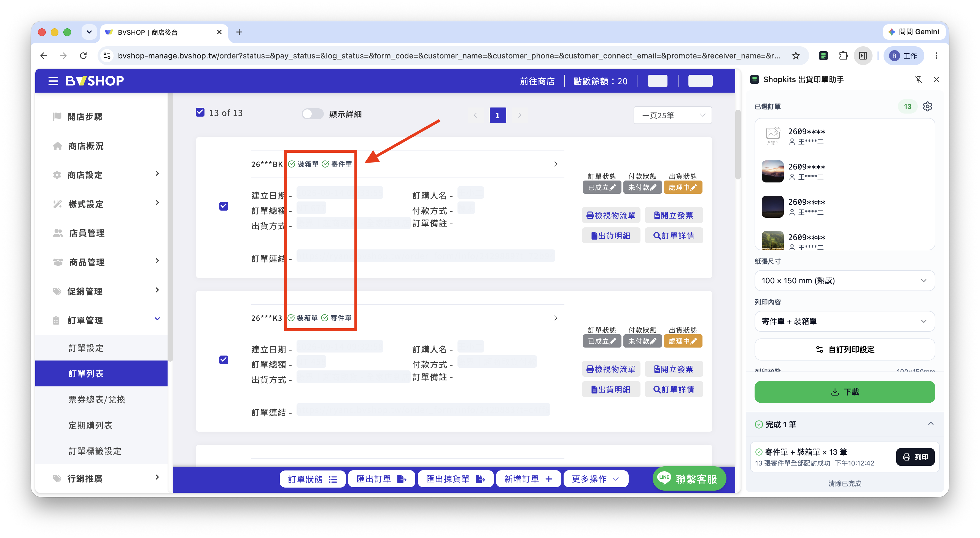Reload the page
This screenshot has width=980, height=538.
click(x=83, y=56)
